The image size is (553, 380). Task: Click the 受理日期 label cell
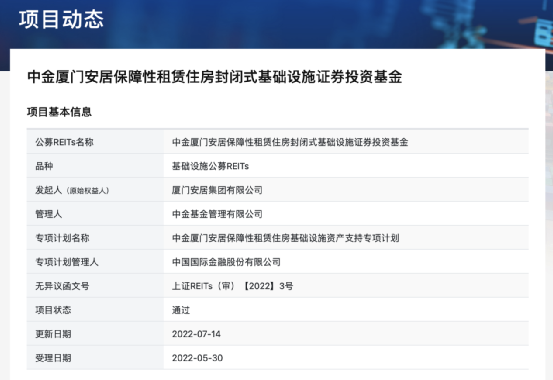(95, 358)
